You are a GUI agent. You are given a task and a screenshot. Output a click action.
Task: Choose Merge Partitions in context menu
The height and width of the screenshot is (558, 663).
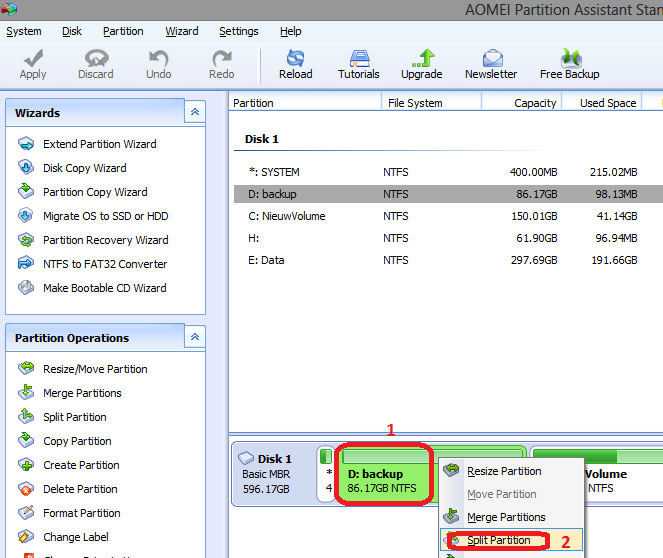(x=512, y=517)
